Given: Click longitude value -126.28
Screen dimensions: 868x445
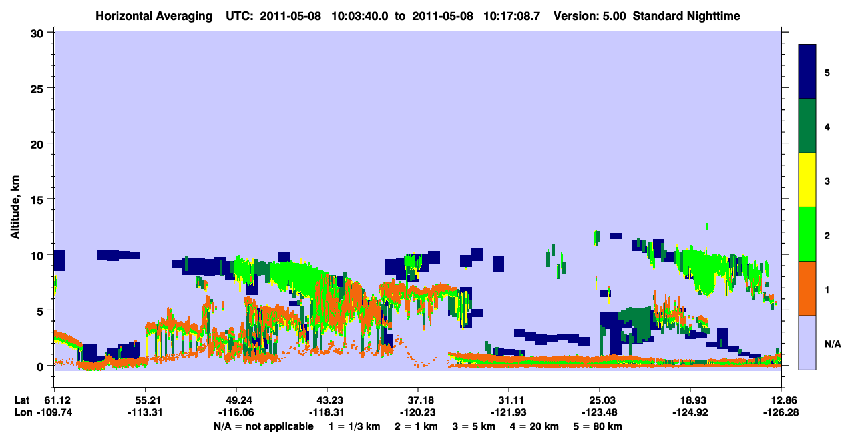Looking at the screenshot, I should click(x=781, y=412).
